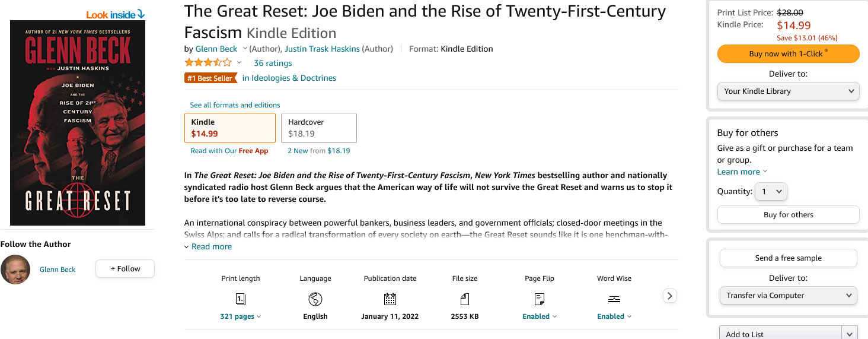
Task: Follow author Glenn Beck
Action: click(125, 269)
